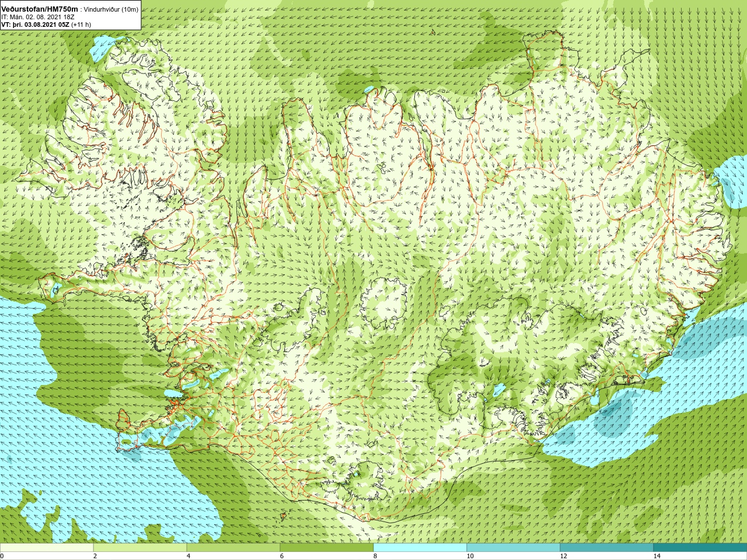Click the 'Vindurhviður (10m)' parameter label
This screenshot has width=747, height=560.
click(x=111, y=9)
